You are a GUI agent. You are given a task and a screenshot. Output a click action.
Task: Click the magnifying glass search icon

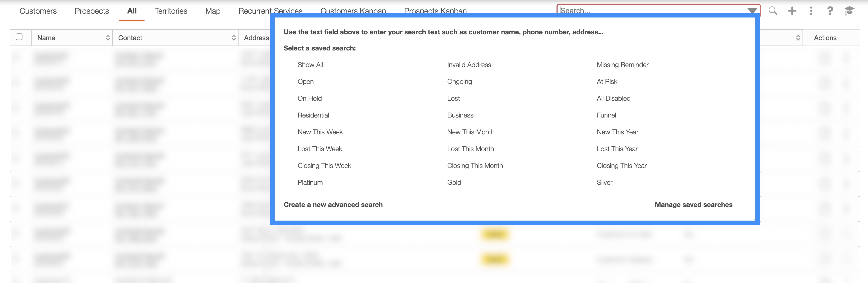[773, 11]
